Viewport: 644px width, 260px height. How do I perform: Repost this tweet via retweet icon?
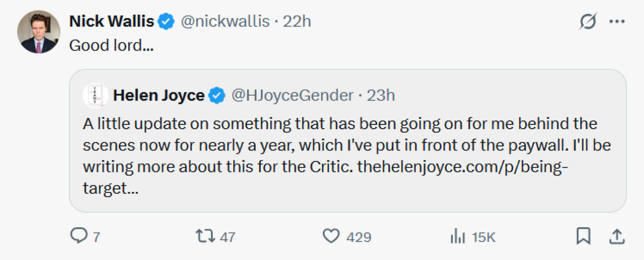pyautogui.click(x=205, y=236)
